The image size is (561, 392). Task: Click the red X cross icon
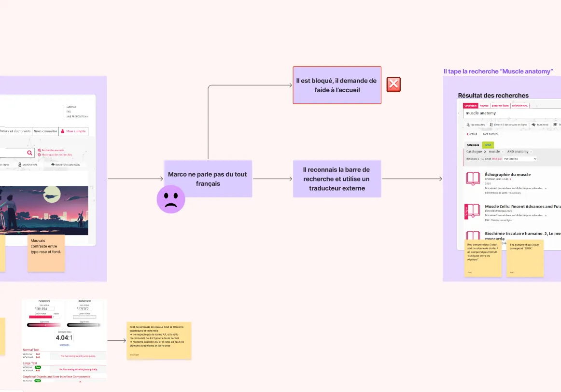point(393,84)
